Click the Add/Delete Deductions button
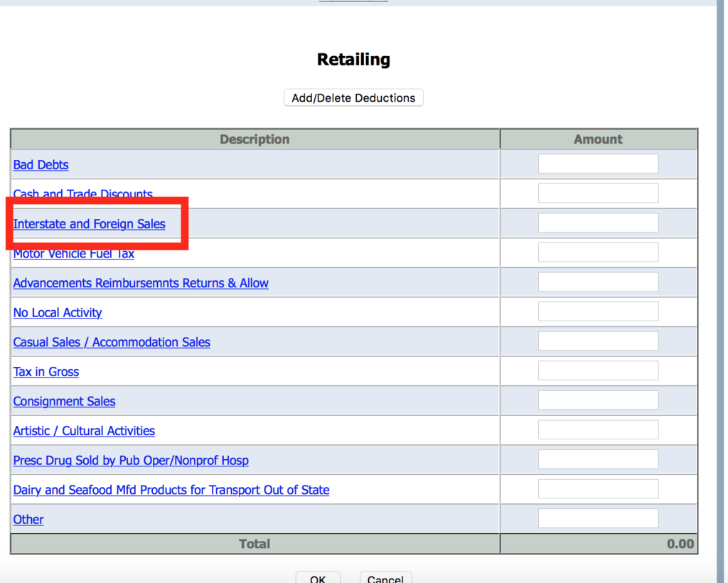The width and height of the screenshot is (728, 583). (353, 98)
